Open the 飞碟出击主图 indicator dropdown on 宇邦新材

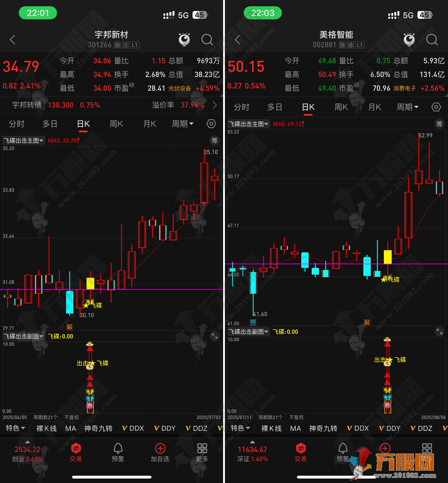tap(24, 141)
